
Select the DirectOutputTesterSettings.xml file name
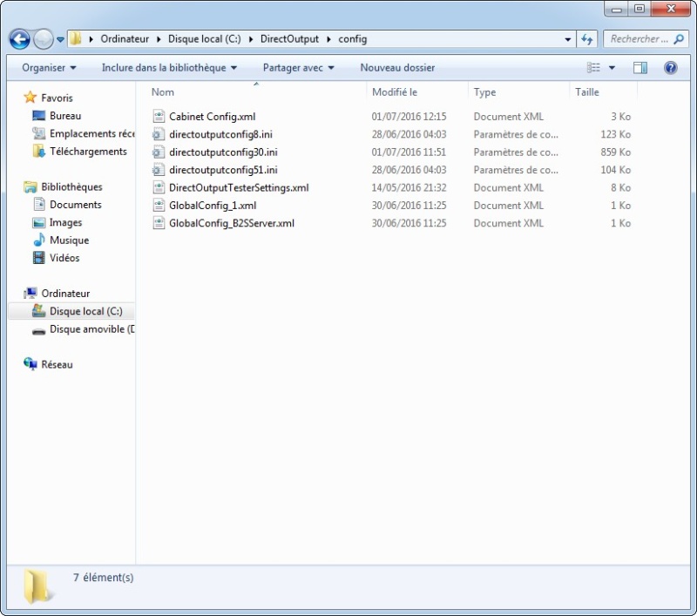tap(239, 187)
